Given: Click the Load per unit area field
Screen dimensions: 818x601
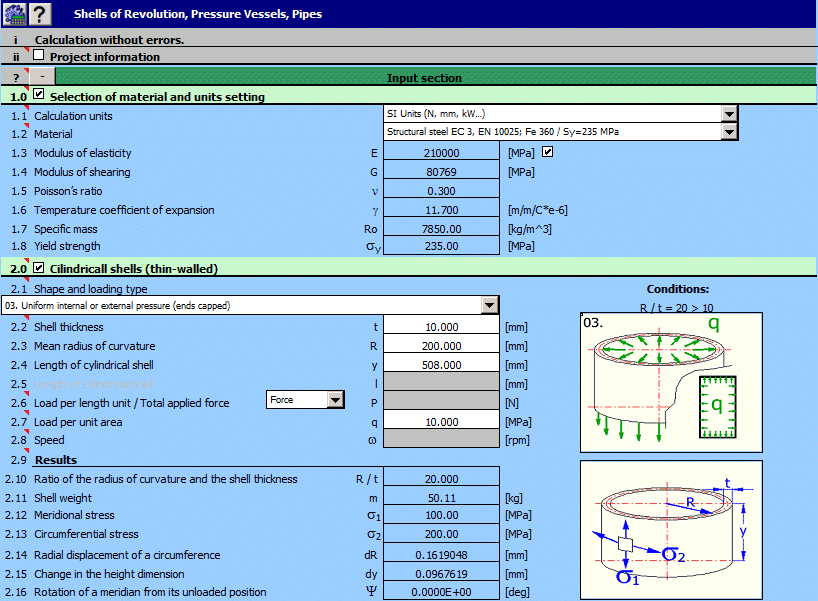Looking at the screenshot, I should click(440, 421).
